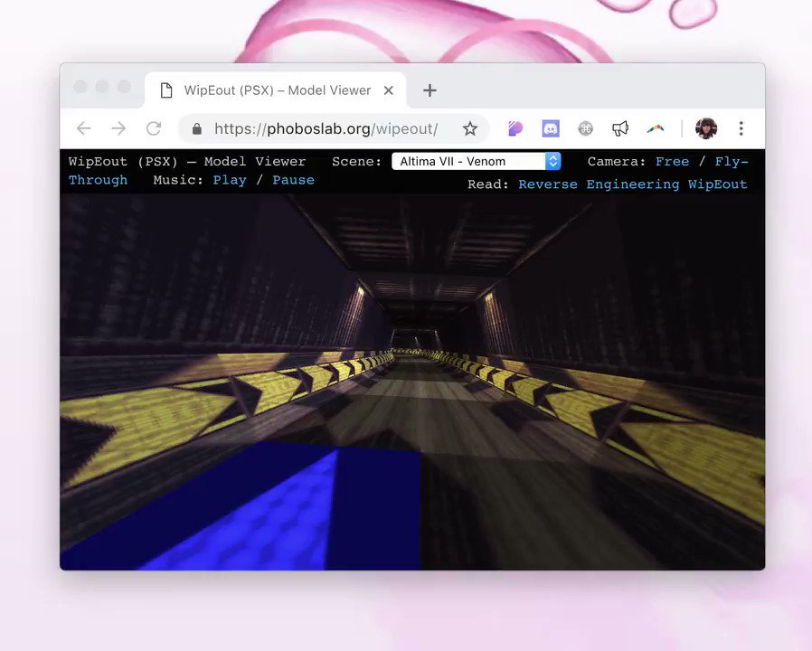Screen dimensions: 812x651
Task: Open the Scene dropdown showing Altima VII - Venom
Action: pos(476,161)
